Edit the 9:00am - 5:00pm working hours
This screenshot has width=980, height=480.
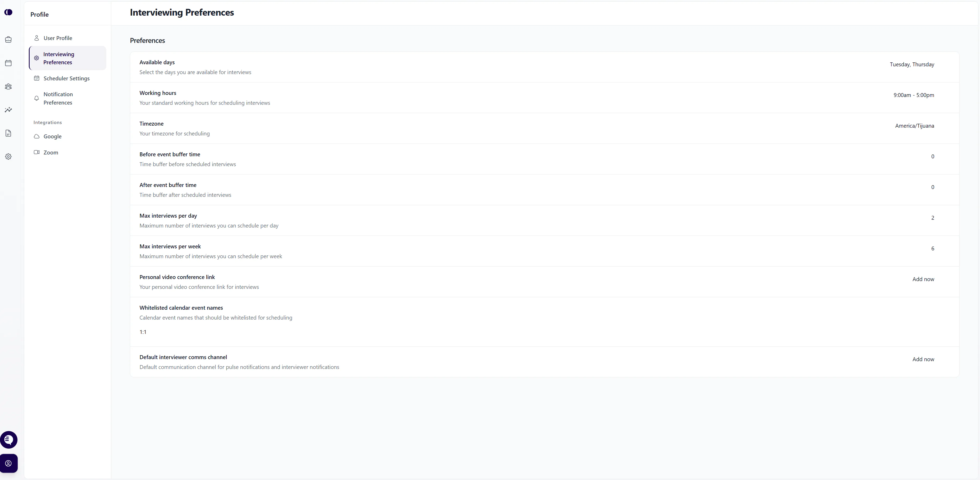914,95
